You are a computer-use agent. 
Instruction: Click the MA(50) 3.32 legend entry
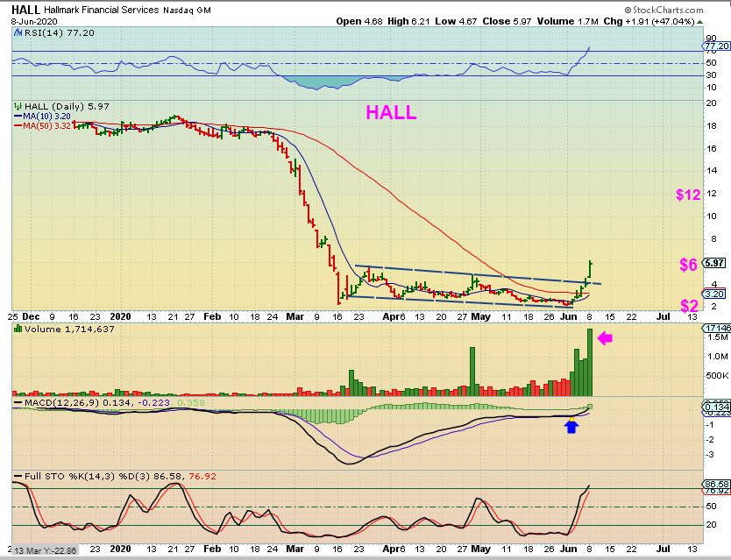click(x=43, y=126)
